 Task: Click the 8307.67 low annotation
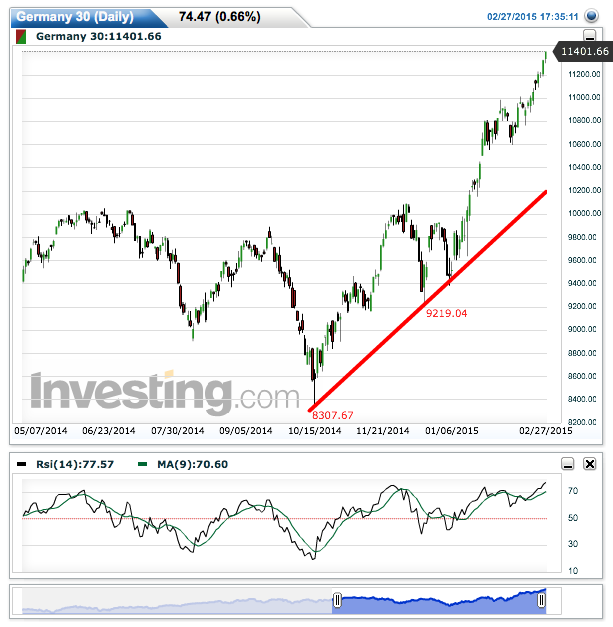coord(333,415)
